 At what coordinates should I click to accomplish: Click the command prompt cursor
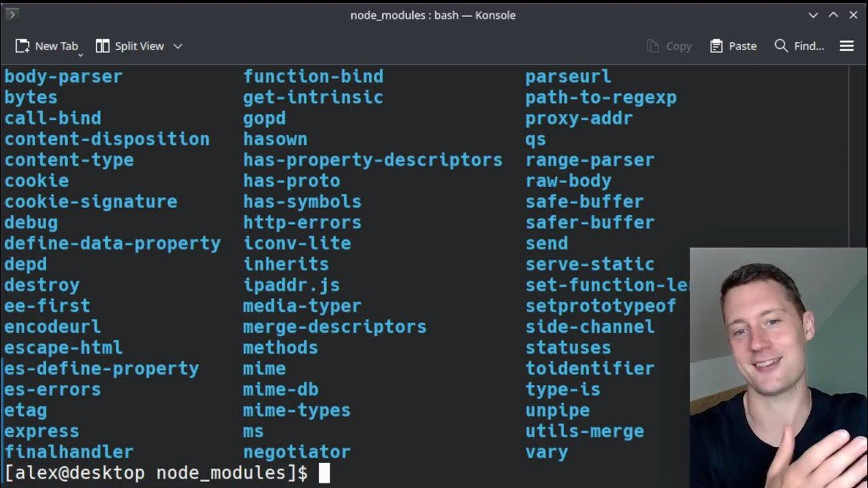tap(324, 473)
